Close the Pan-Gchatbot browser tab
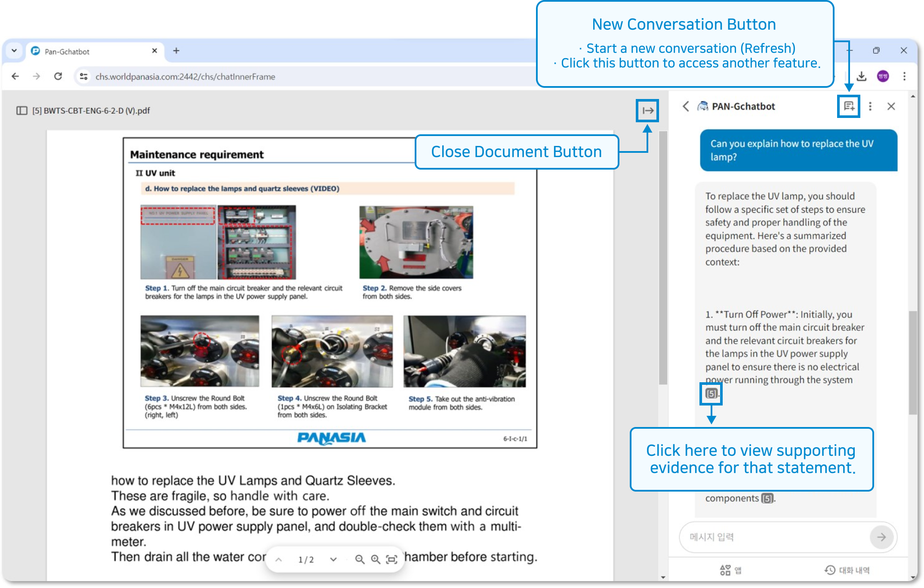The height and width of the screenshot is (588, 924). coord(154,51)
